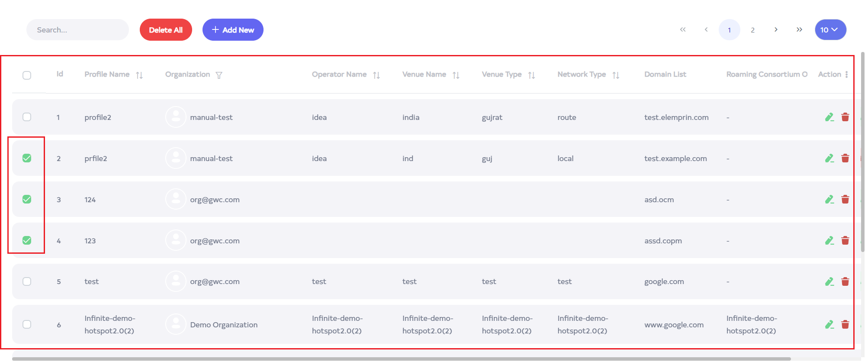Sort the table by Venue Type
Image resolution: width=868 pixels, height=362 pixels.
(532, 75)
